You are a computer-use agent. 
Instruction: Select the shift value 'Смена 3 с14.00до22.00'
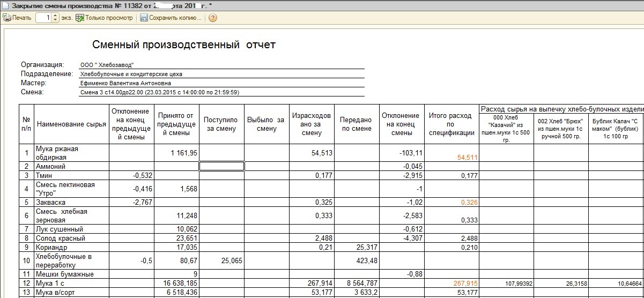click(159, 92)
